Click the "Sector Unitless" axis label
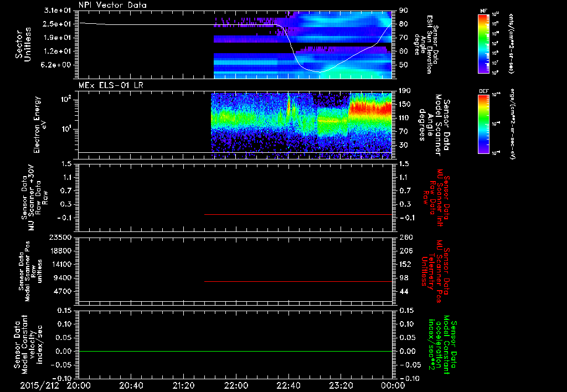The image size is (567, 392). (23, 44)
